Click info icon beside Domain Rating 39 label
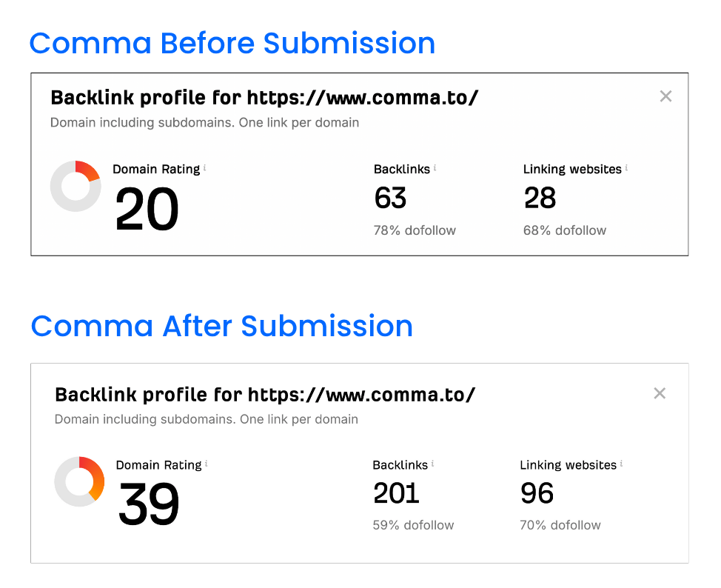721x588 pixels. [207, 464]
